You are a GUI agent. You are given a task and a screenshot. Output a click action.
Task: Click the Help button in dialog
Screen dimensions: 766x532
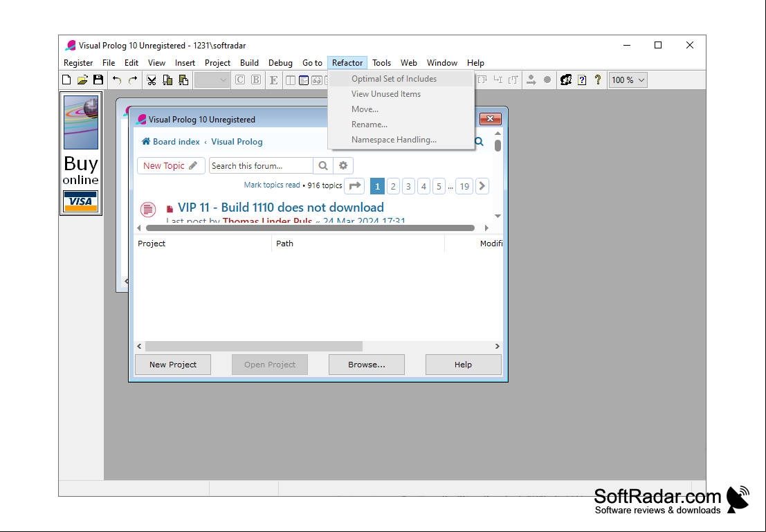[463, 365]
